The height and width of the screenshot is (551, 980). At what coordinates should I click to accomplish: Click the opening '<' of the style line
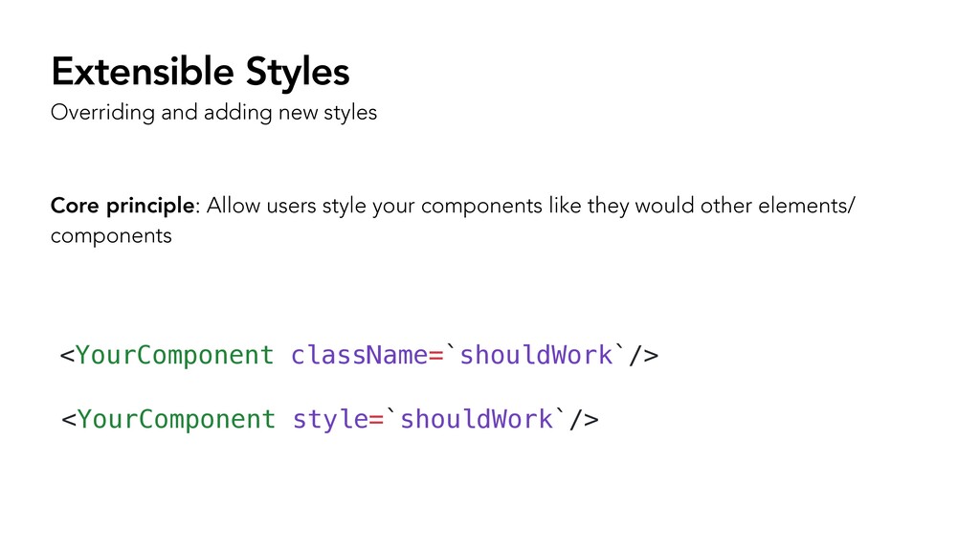tap(68, 420)
